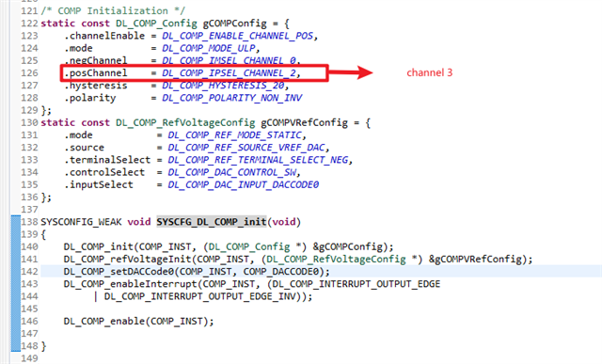This screenshot has width=602, height=364.
Task: Click the COMP Initialization comment text
Action: tap(113, 10)
